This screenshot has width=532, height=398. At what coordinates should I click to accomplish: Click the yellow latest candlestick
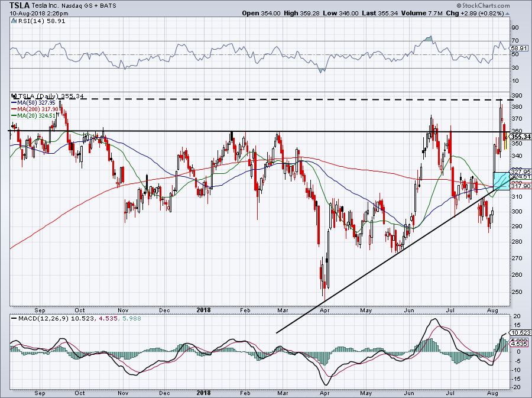pyautogui.click(x=506, y=141)
